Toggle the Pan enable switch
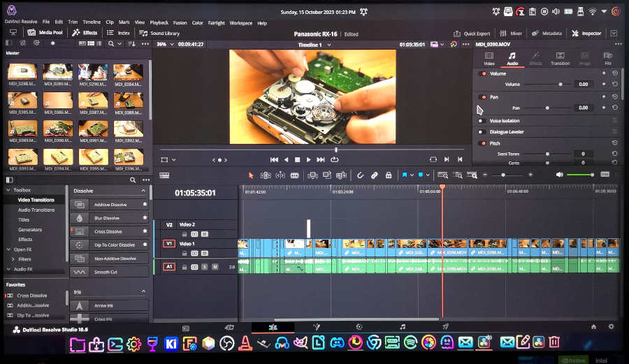This screenshot has width=629, height=364. [x=483, y=97]
